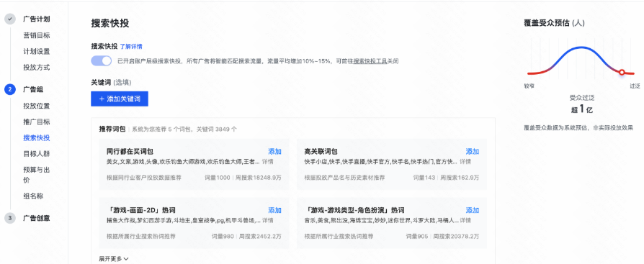The image size is (644, 264).
Task: Open 投放方式 in sidebar
Action: click(37, 67)
